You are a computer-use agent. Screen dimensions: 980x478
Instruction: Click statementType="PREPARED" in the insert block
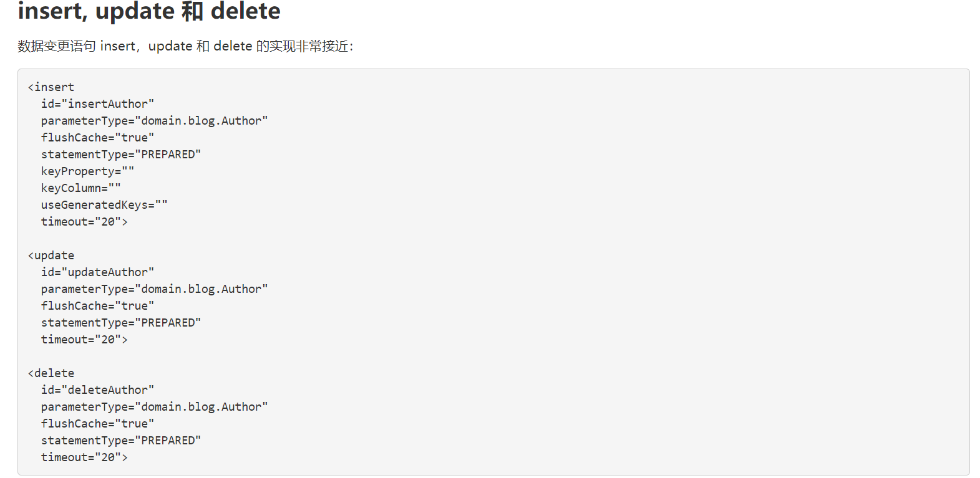[x=121, y=155]
